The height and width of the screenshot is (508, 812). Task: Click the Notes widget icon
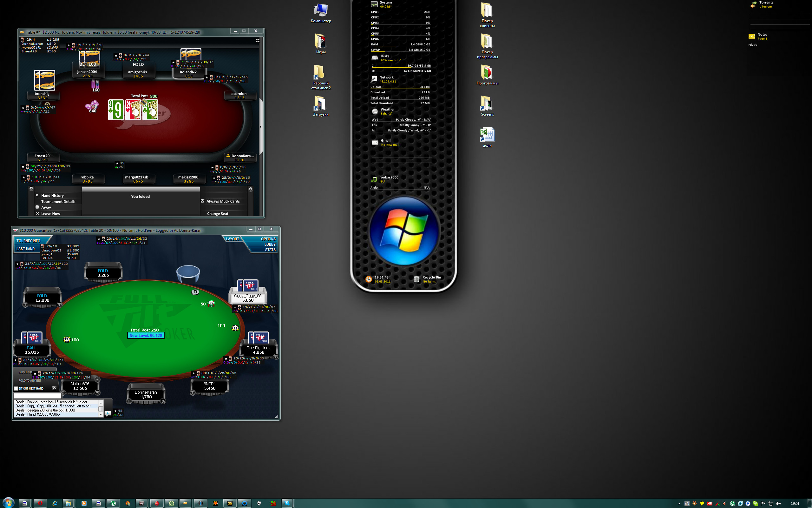(x=752, y=36)
